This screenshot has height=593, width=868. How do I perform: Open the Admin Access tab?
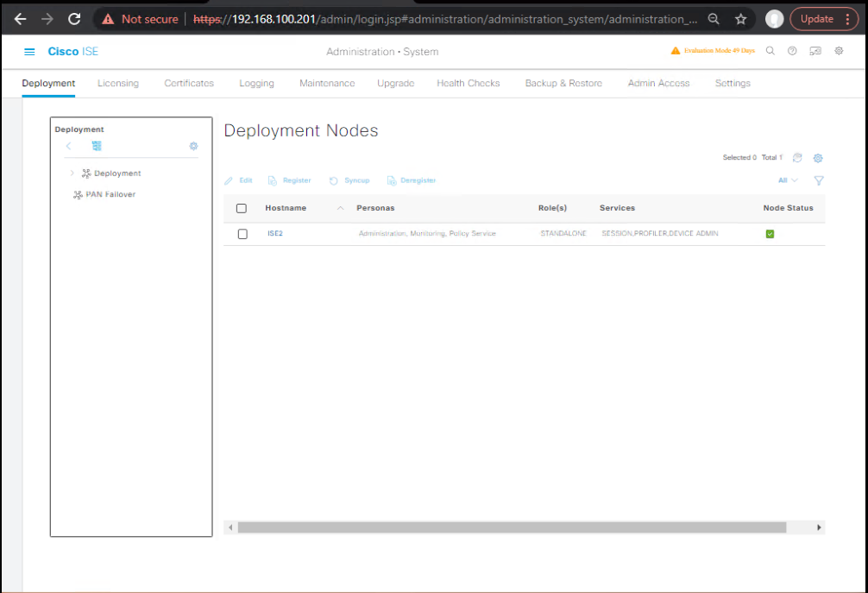pos(658,83)
